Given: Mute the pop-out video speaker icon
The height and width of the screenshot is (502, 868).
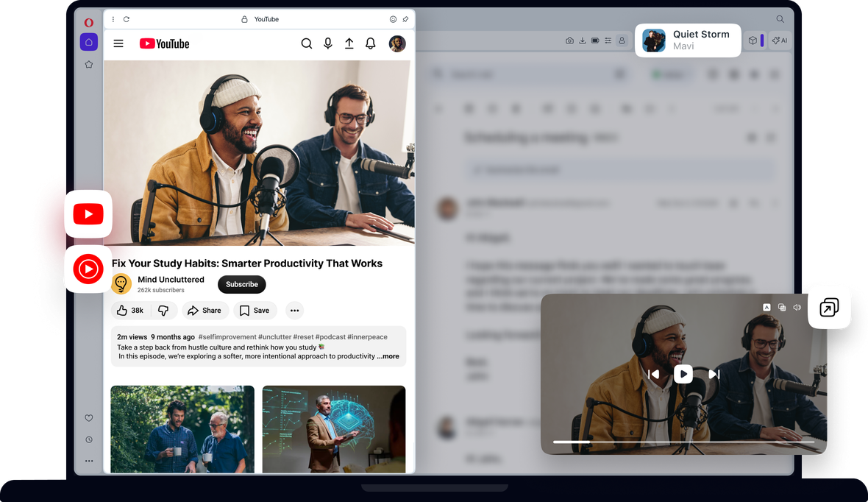Looking at the screenshot, I should click(x=797, y=307).
